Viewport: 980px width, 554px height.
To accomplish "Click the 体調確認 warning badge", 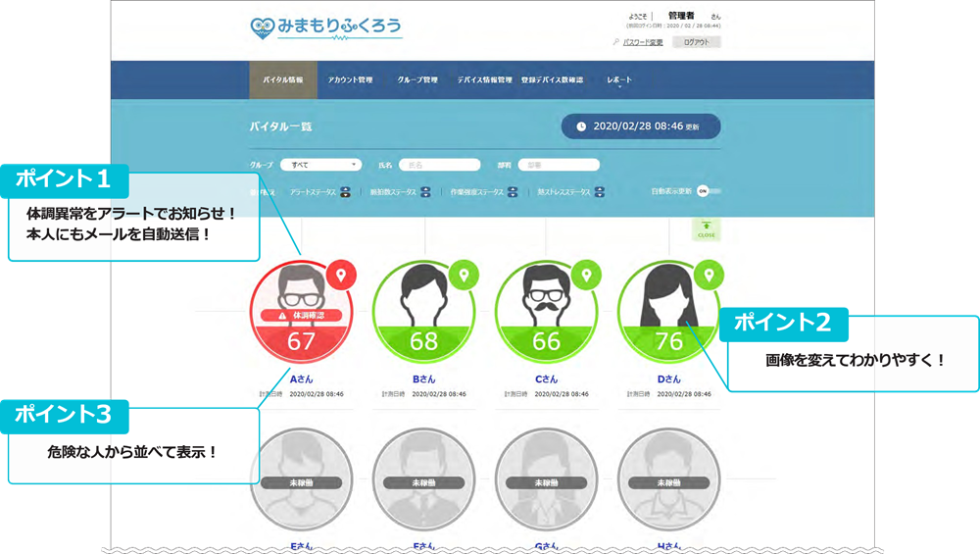I will [301, 316].
